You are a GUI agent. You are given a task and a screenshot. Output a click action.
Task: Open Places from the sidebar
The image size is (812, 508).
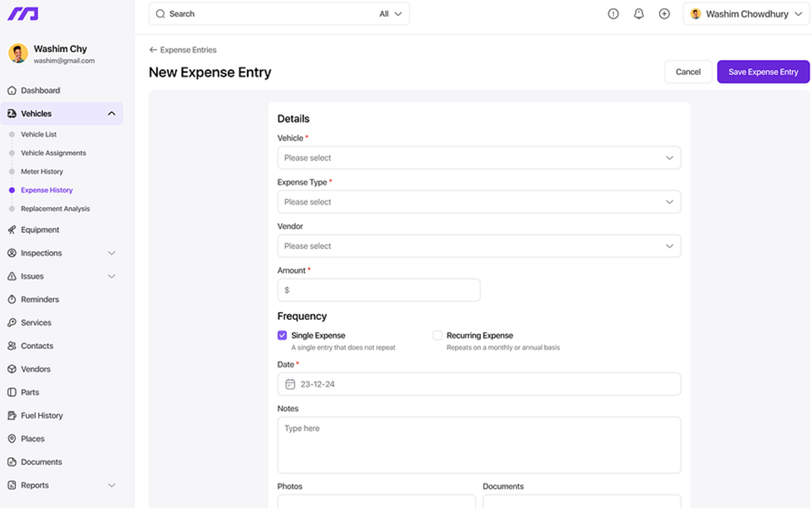(x=33, y=438)
